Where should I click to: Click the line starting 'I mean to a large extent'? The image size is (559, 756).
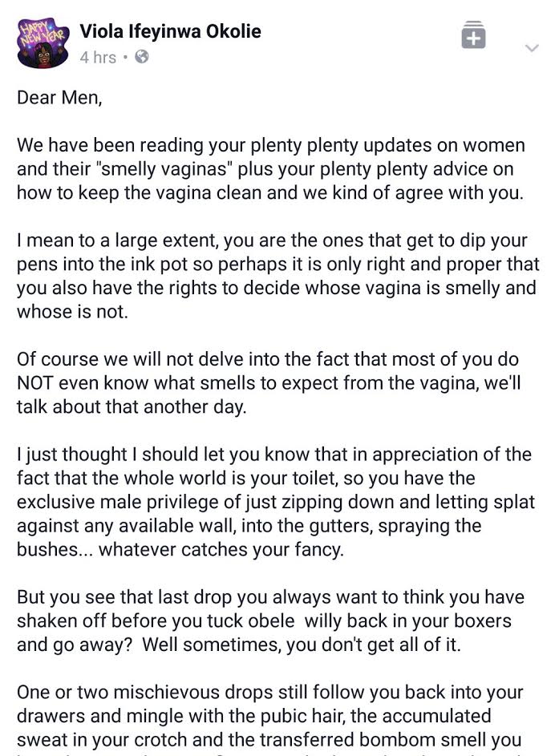[x=272, y=240]
